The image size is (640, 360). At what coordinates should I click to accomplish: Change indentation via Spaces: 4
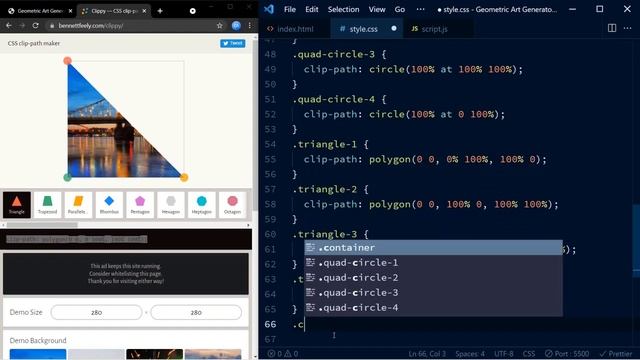(470, 354)
